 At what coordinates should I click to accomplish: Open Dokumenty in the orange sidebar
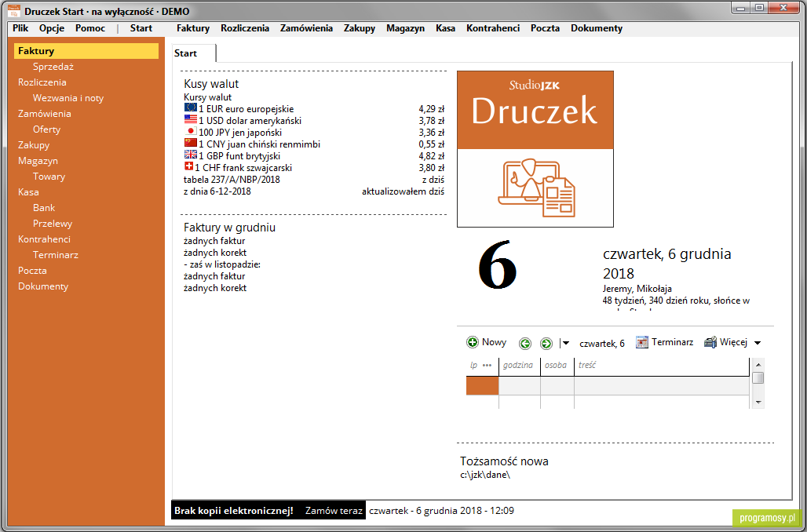(43, 286)
